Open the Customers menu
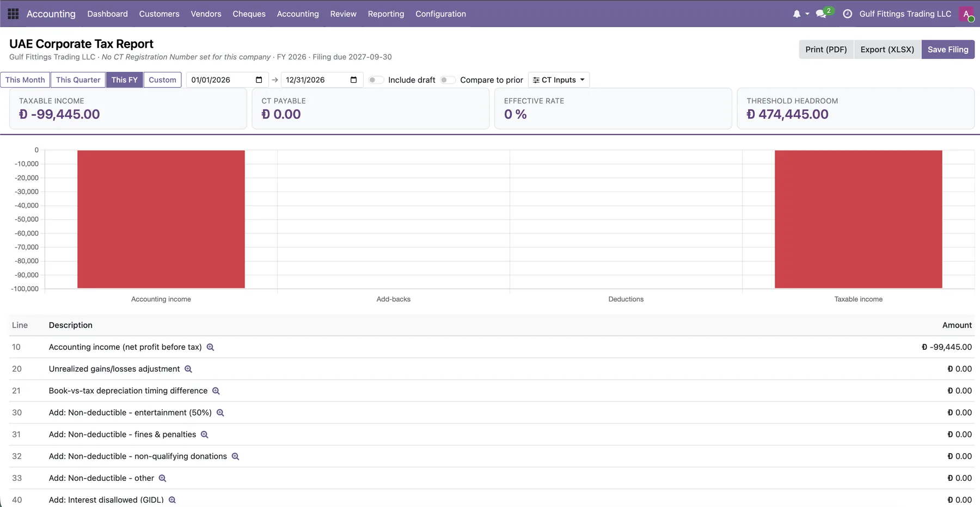 [159, 14]
